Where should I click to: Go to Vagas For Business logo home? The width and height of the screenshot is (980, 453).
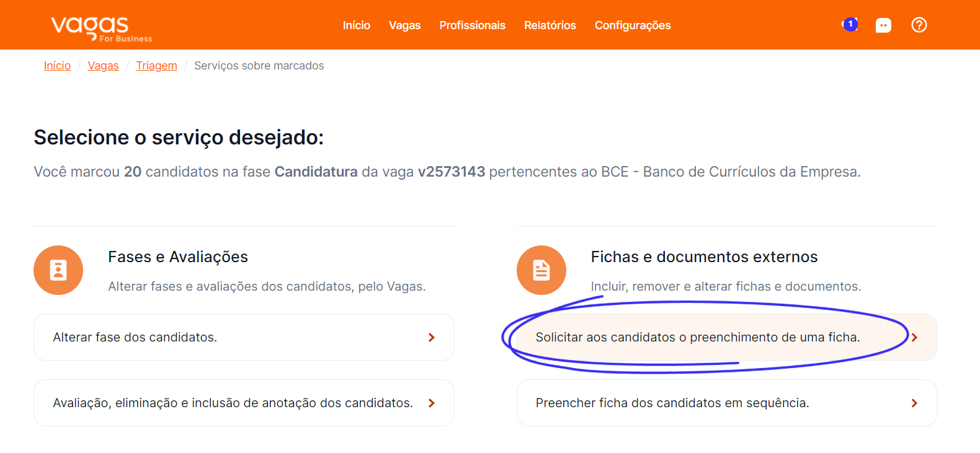(101, 29)
